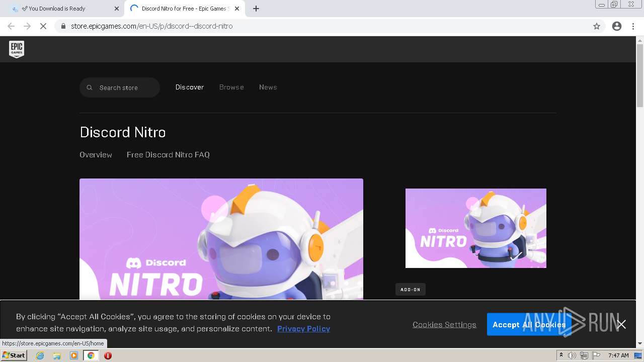Open the Chrome profile avatar menu
Image resolution: width=644 pixels, height=362 pixels.
click(617, 26)
